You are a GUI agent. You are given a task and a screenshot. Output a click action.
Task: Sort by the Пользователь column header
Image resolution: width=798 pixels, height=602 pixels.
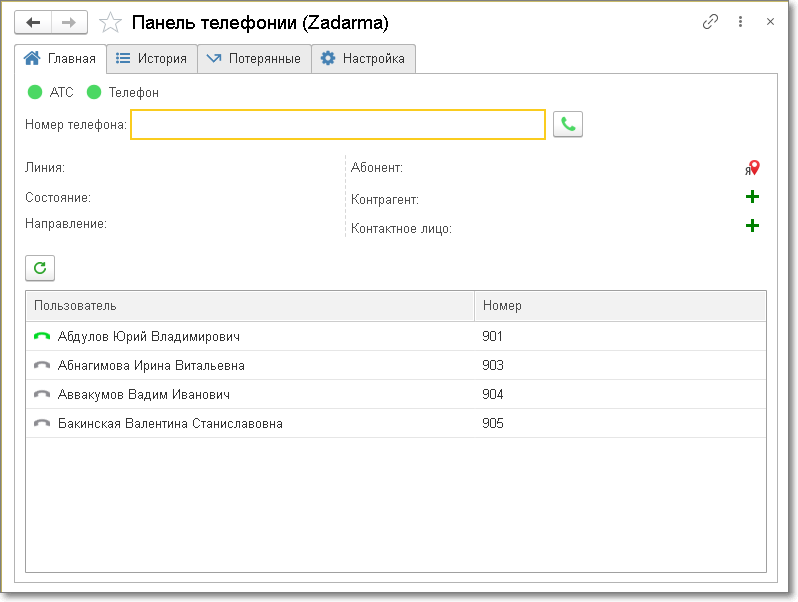(250, 306)
